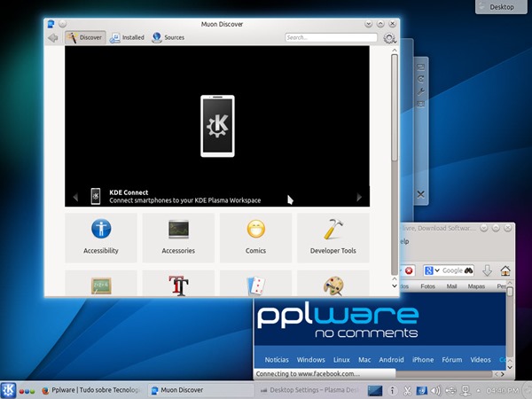The height and width of the screenshot is (399, 532).
Task: Open the Klipper scissors tray icon
Action: point(407,390)
